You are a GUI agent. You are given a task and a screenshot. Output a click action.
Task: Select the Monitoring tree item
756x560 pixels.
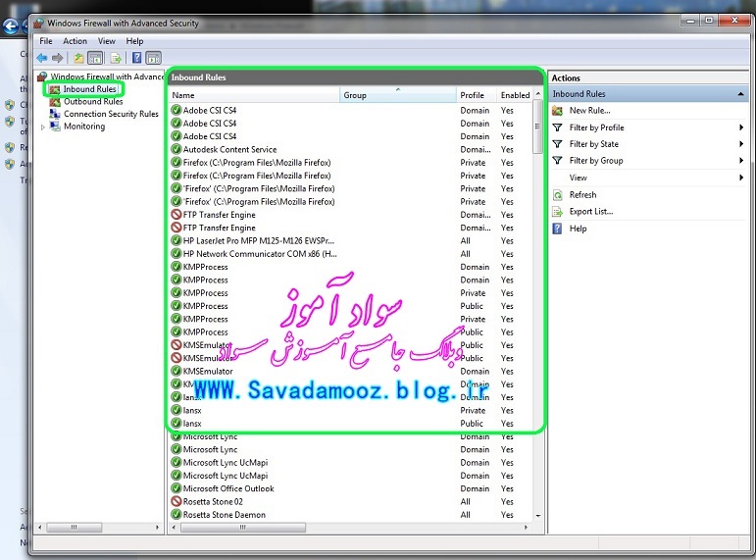84,127
